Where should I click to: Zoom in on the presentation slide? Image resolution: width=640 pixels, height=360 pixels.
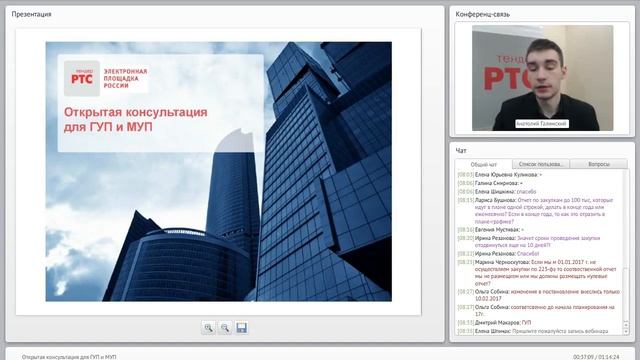point(209,328)
